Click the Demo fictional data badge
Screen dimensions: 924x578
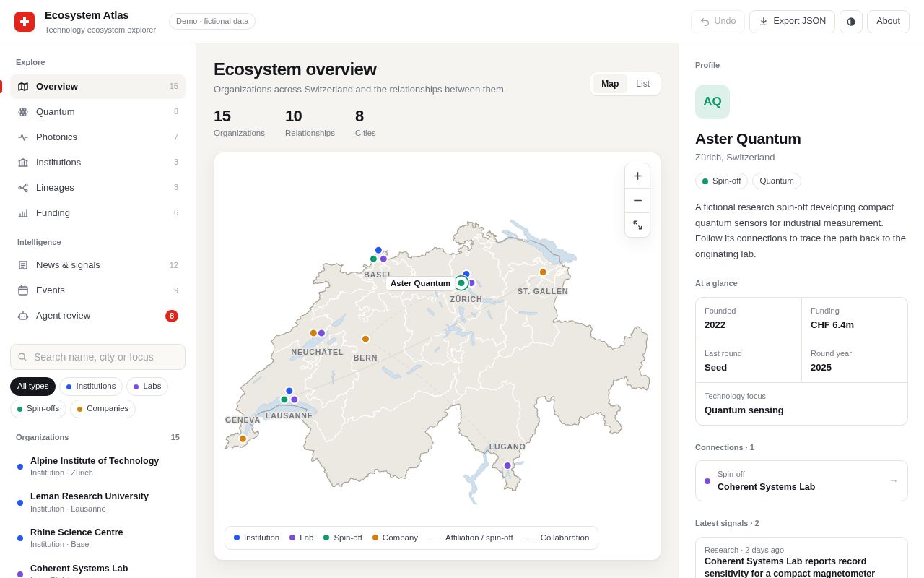pyautogui.click(x=212, y=21)
